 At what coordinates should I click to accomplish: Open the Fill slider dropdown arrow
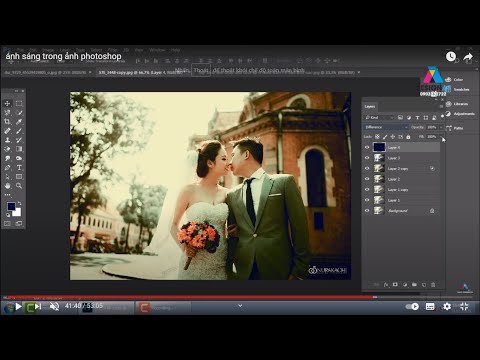441,137
